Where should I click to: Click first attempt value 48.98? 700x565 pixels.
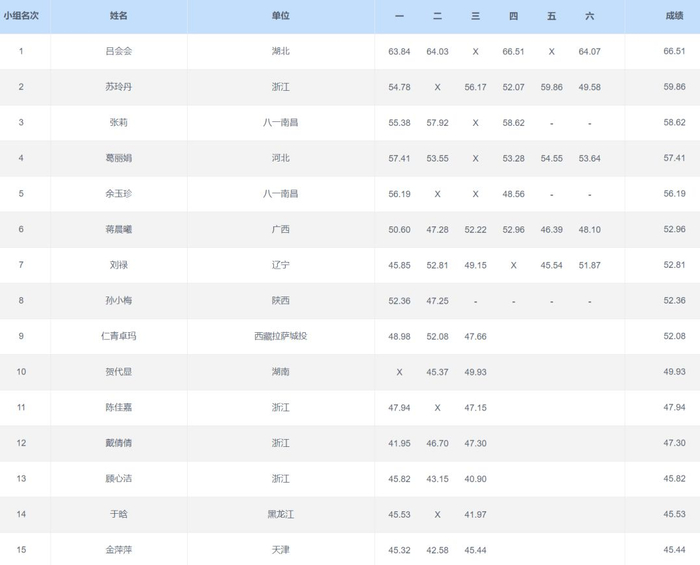click(399, 337)
